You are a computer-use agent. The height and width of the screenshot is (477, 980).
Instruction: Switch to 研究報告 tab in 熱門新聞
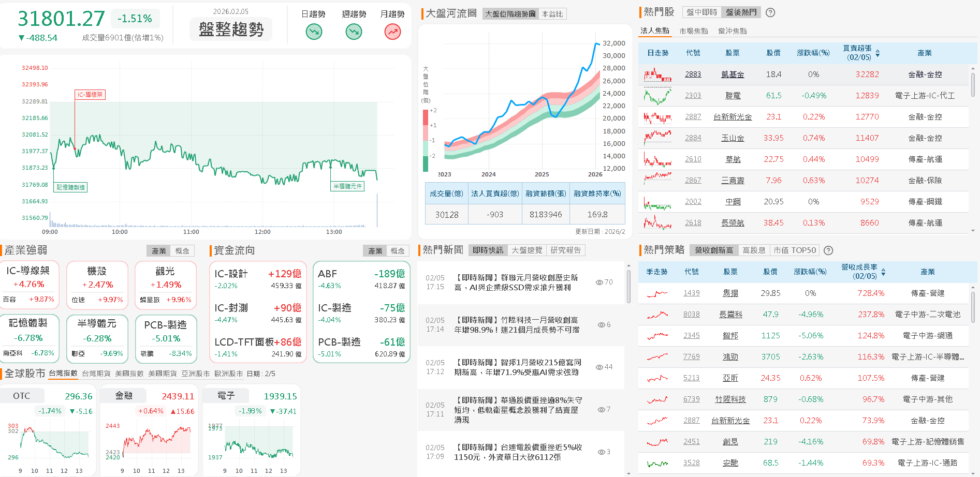[567, 250]
